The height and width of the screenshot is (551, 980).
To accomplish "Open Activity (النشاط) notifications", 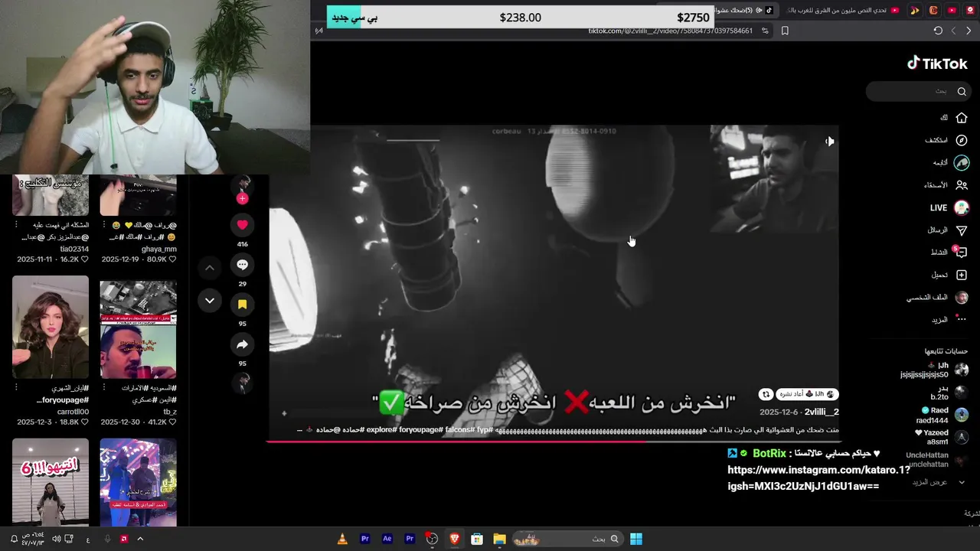I will [x=949, y=252].
